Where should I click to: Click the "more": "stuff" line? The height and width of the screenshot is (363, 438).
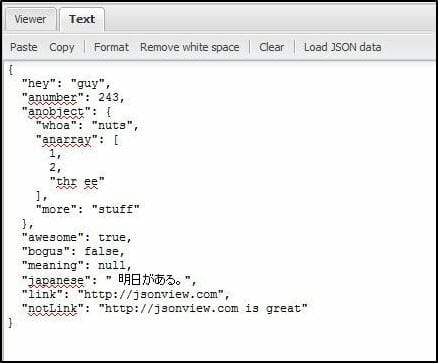[x=88, y=210]
